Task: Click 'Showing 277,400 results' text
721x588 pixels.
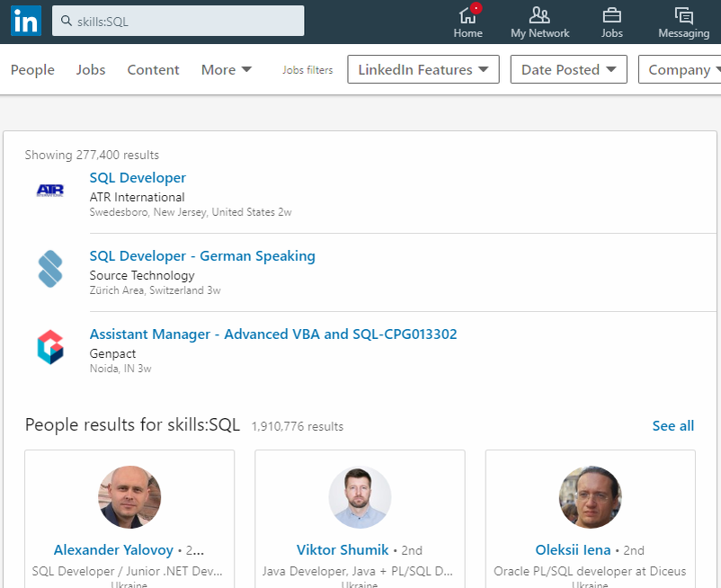Action: point(92,155)
